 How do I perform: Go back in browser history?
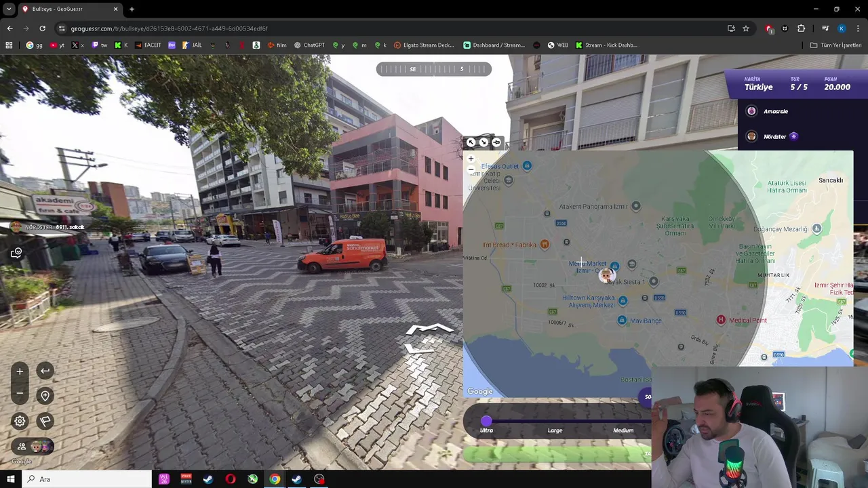9,28
